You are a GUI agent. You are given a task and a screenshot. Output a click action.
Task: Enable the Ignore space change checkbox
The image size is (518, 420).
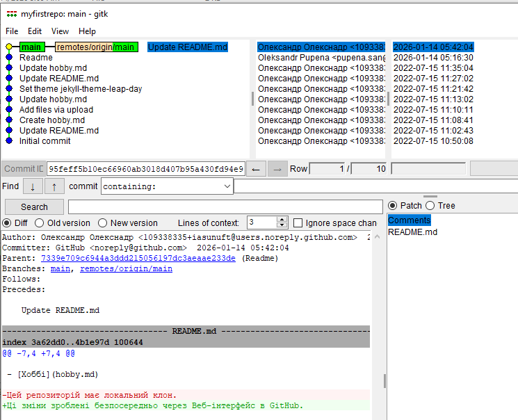coord(298,223)
